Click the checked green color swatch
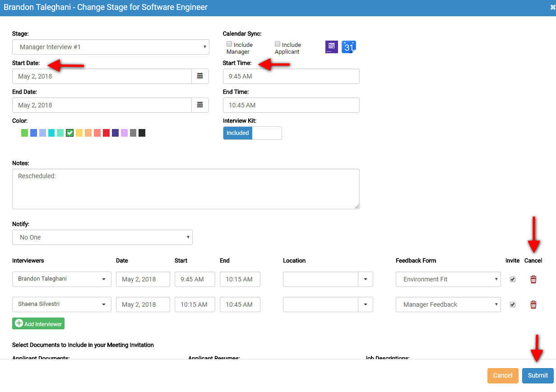Image resolution: width=556 pixels, height=392 pixels. (69, 133)
